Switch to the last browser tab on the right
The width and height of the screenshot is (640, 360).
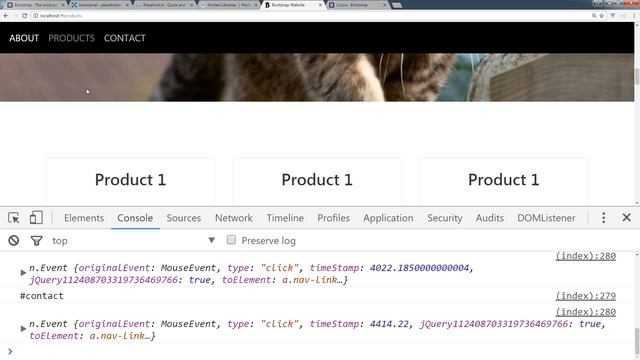click(x=357, y=5)
